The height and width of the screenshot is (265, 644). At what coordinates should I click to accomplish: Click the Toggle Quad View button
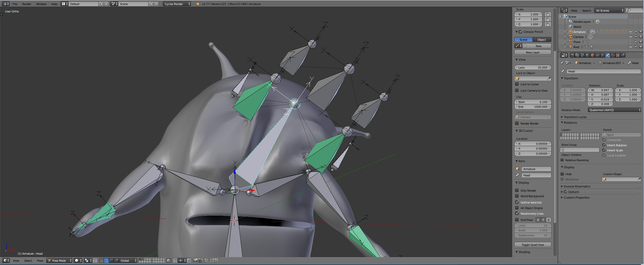[533, 244]
